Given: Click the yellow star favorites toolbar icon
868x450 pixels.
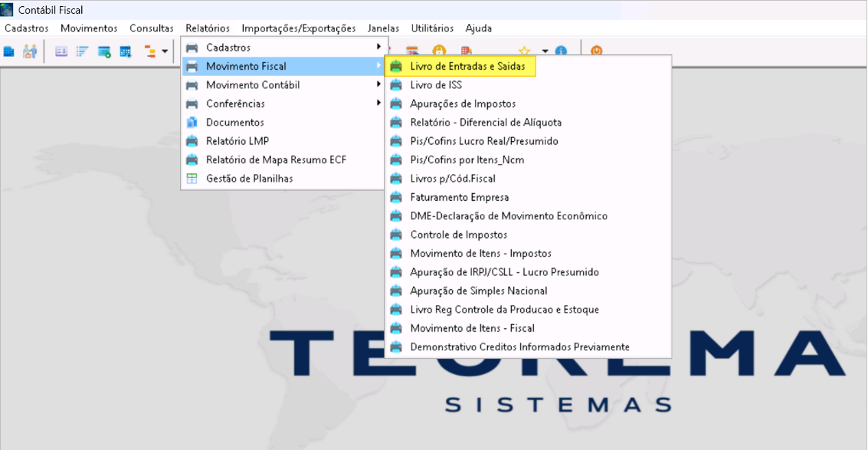Looking at the screenshot, I should (524, 51).
